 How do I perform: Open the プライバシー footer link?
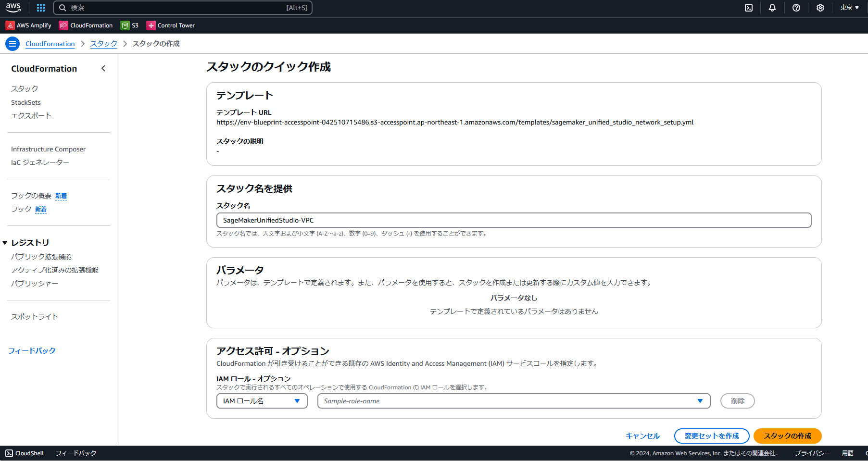click(812, 453)
